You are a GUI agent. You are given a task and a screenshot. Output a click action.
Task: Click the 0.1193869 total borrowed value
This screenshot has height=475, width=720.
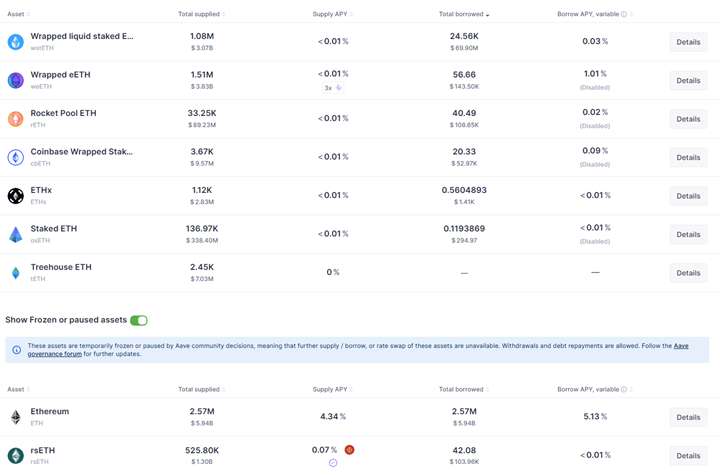464,229
